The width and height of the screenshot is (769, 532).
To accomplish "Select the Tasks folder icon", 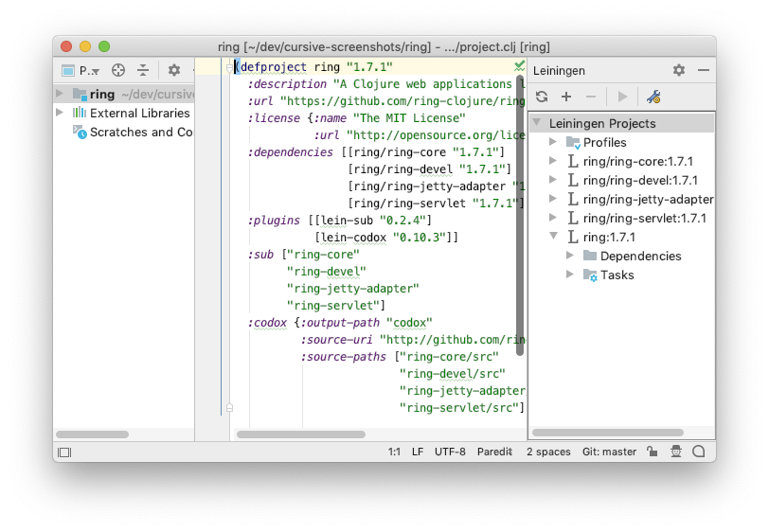I will tap(590, 275).
